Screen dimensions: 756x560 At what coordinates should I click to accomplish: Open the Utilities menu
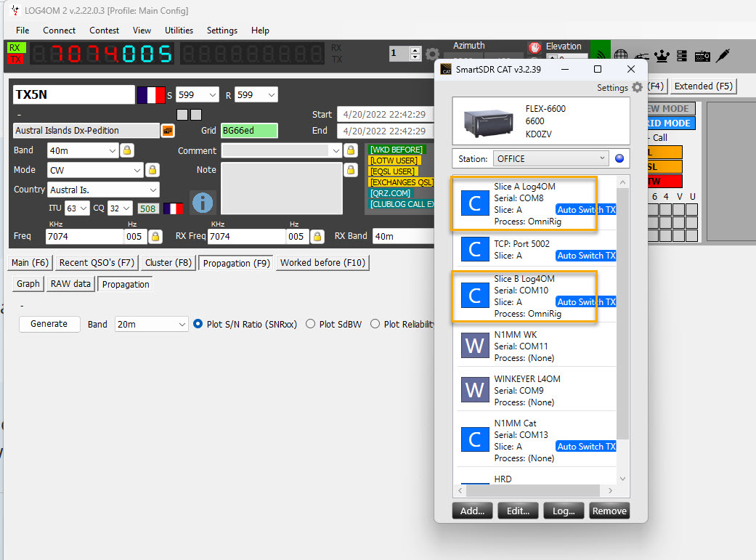[x=179, y=31]
